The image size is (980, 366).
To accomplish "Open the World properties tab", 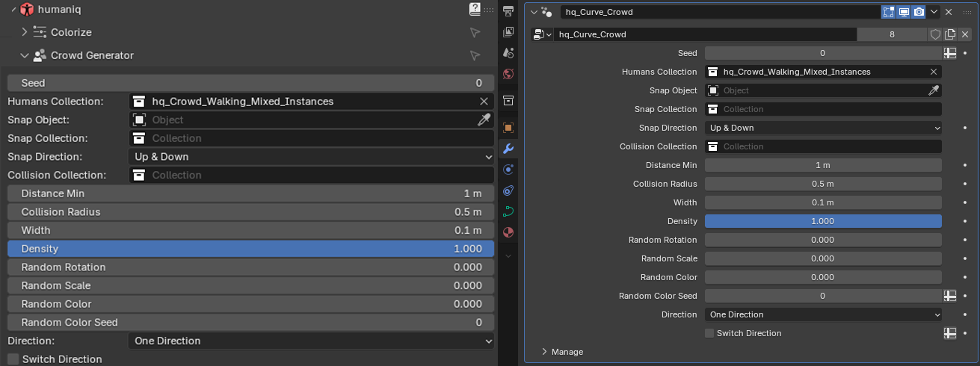I will point(508,74).
